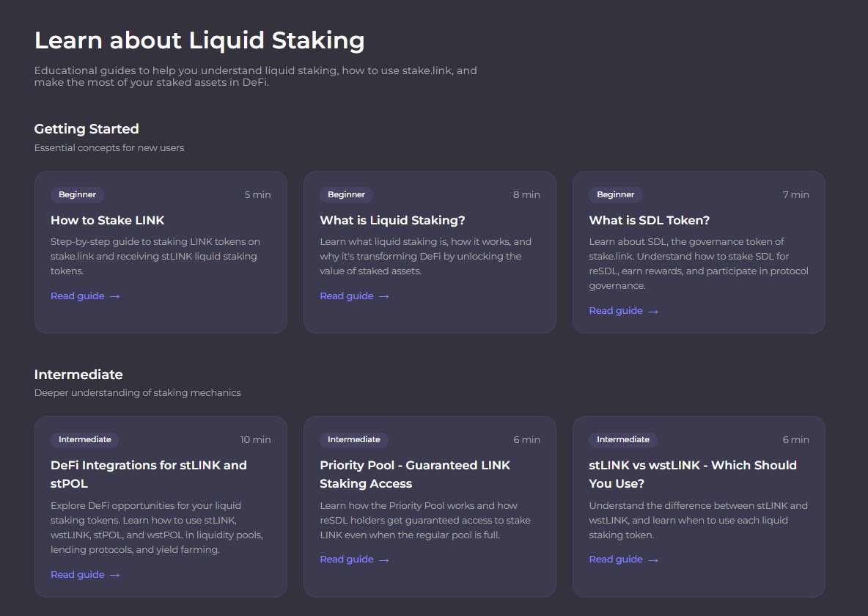
Task: Click arrow icon in stLINK vs wstLINK card
Action: tap(653, 560)
